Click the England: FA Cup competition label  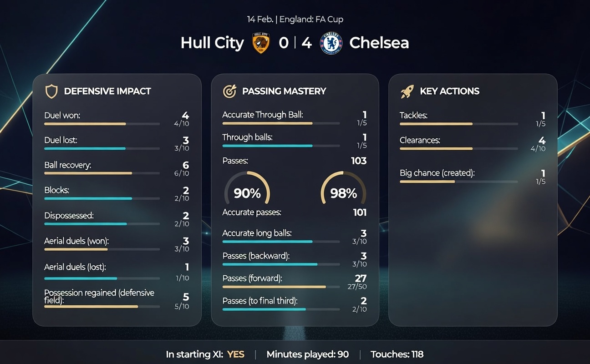coord(311,20)
